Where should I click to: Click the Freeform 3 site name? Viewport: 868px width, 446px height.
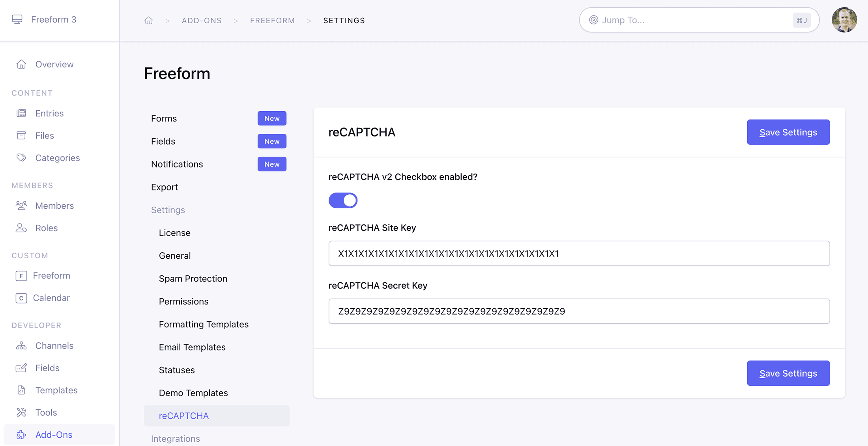coord(54,19)
